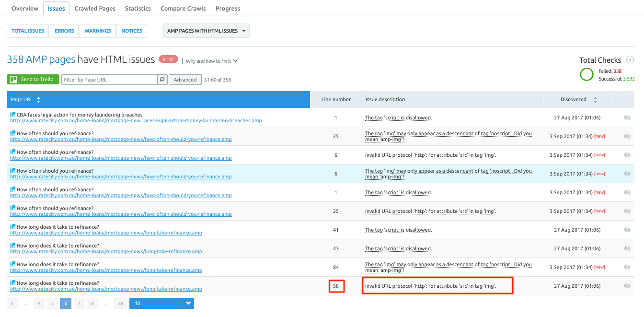644x317 pixels.
Task: Click the Advanced filter button
Action: coord(185,80)
